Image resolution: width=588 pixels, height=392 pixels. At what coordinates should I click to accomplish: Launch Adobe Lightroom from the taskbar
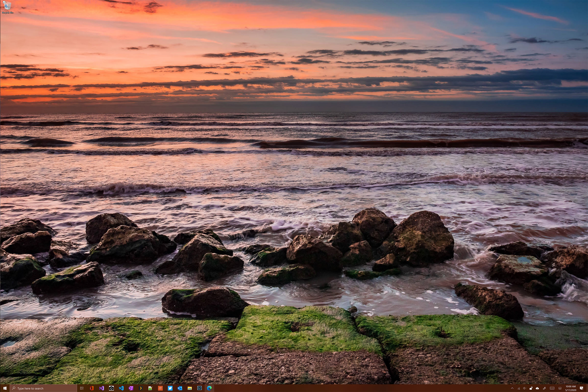click(199, 388)
